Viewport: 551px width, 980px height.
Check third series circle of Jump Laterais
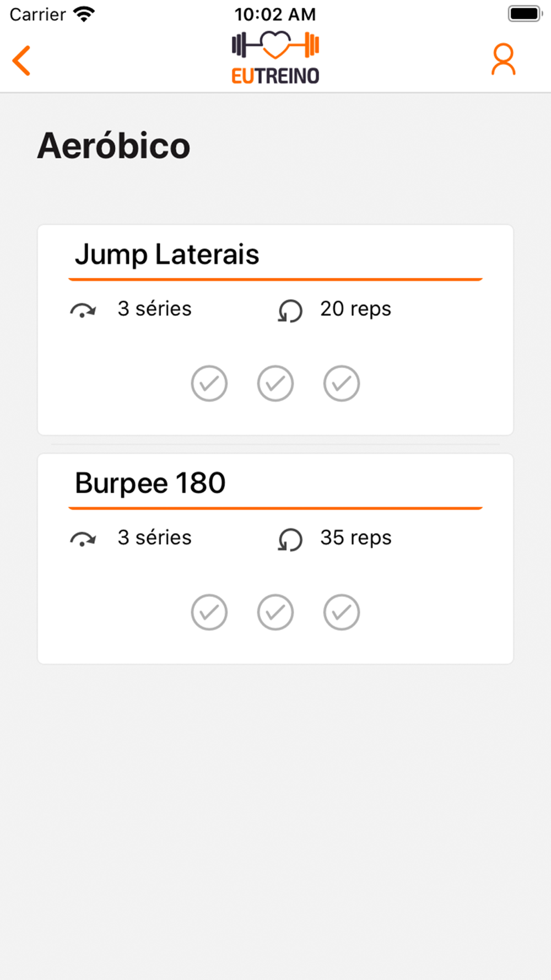[342, 383]
